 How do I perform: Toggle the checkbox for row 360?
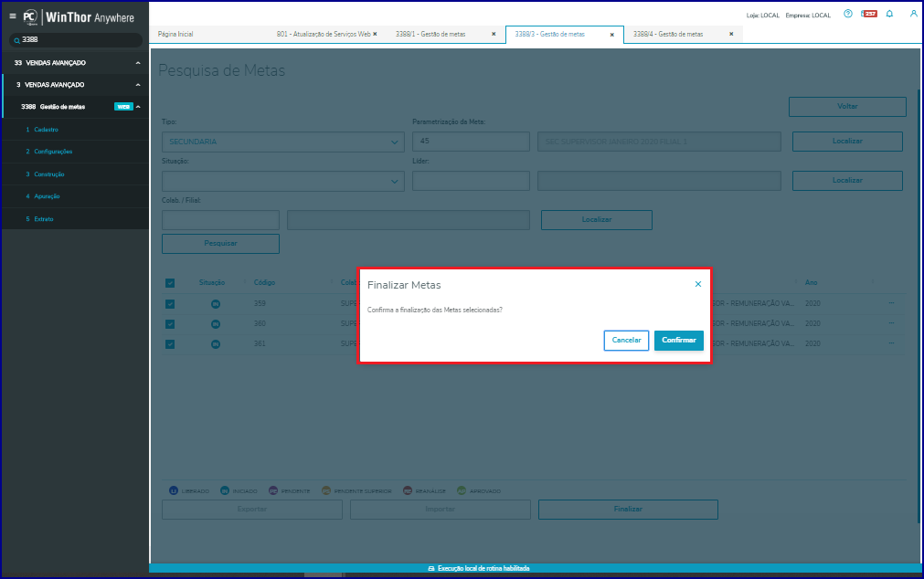pos(170,324)
